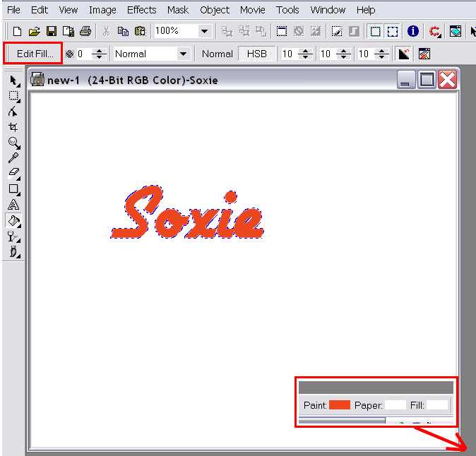
Task: Toggle the anti-aliasing button beside tolerance spinners
Action: [404, 54]
